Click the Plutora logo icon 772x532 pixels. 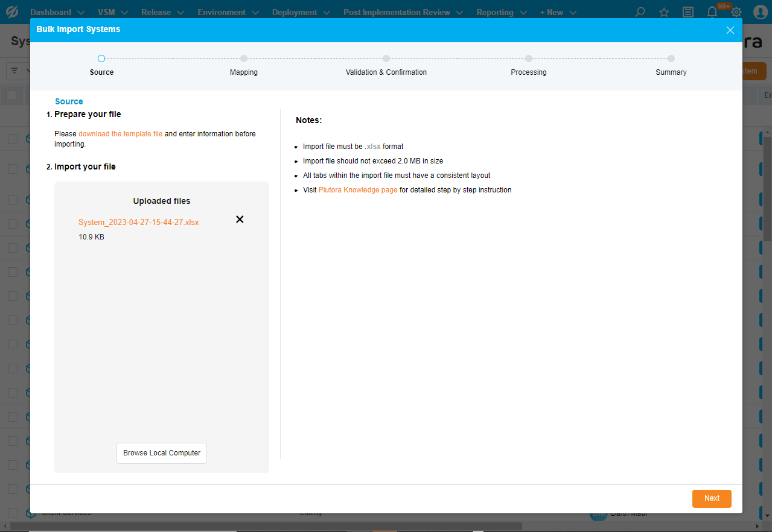(12, 12)
